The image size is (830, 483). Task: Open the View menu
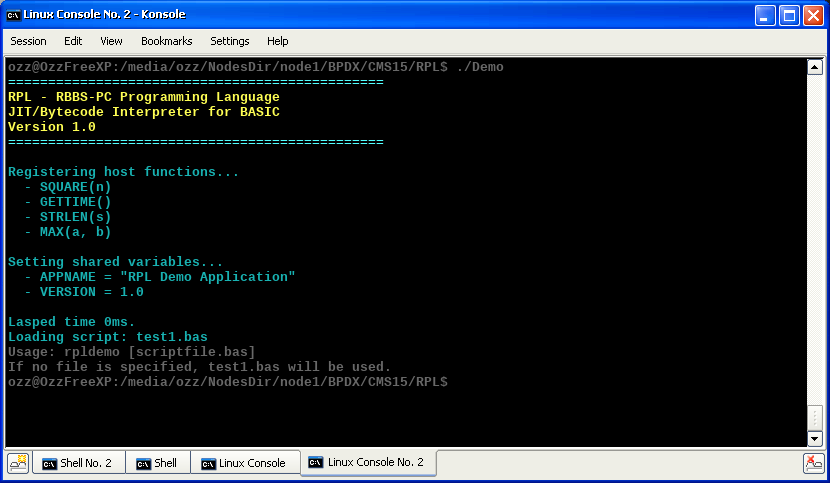click(x=111, y=41)
